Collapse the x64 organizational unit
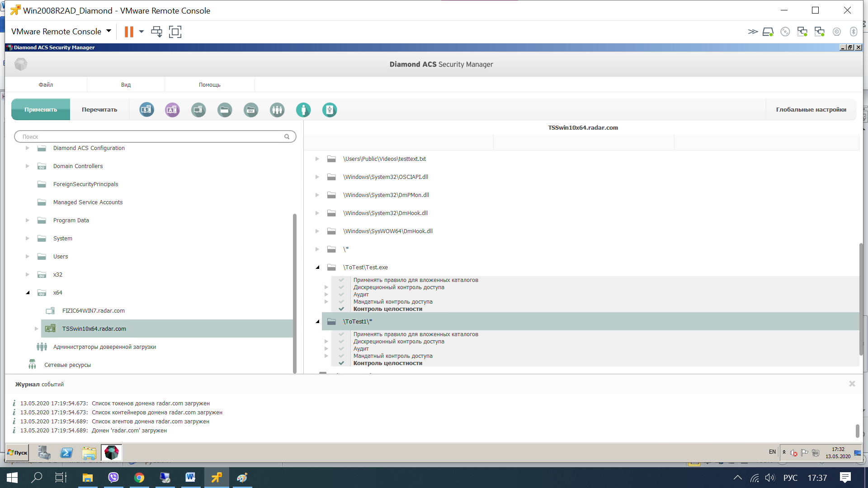 click(x=28, y=293)
